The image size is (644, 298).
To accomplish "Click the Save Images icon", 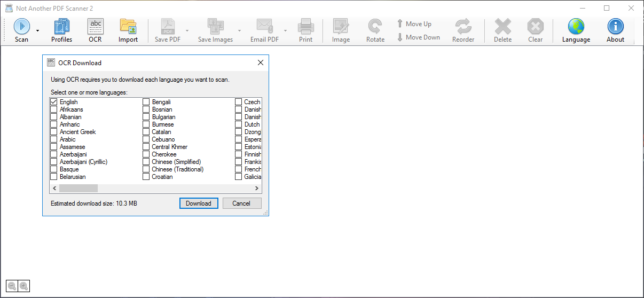I will (x=215, y=30).
